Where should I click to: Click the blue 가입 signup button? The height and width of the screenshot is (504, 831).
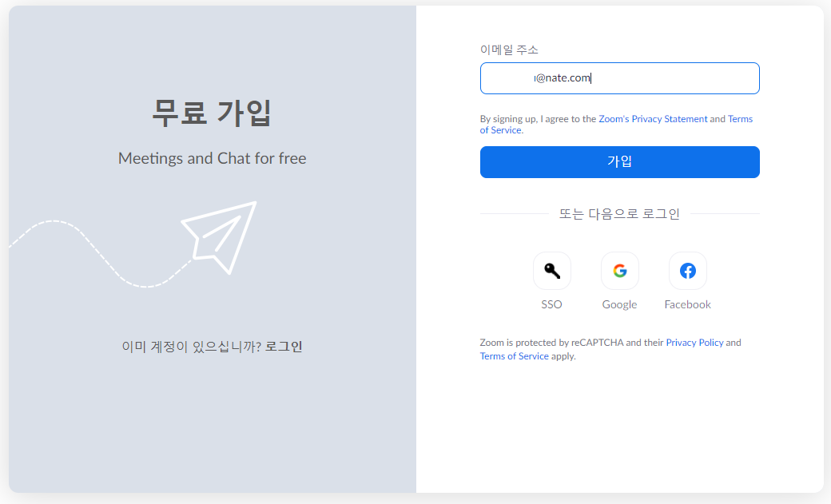[x=619, y=162]
